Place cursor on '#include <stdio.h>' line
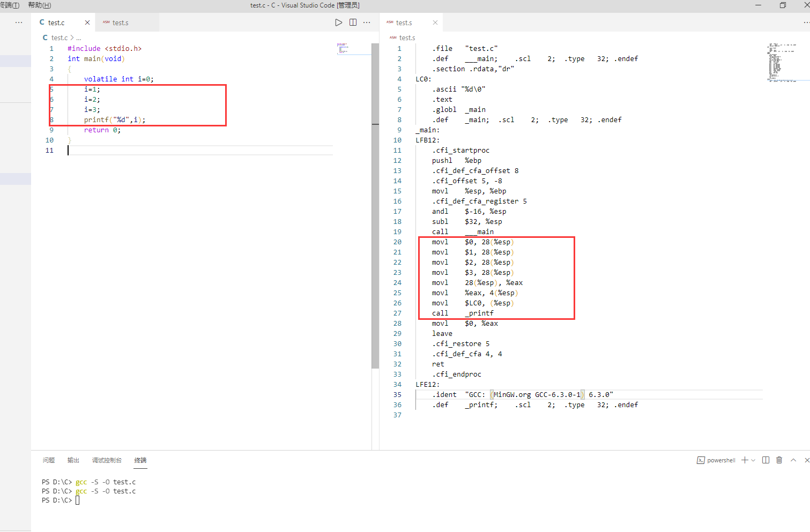 click(x=105, y=48)
